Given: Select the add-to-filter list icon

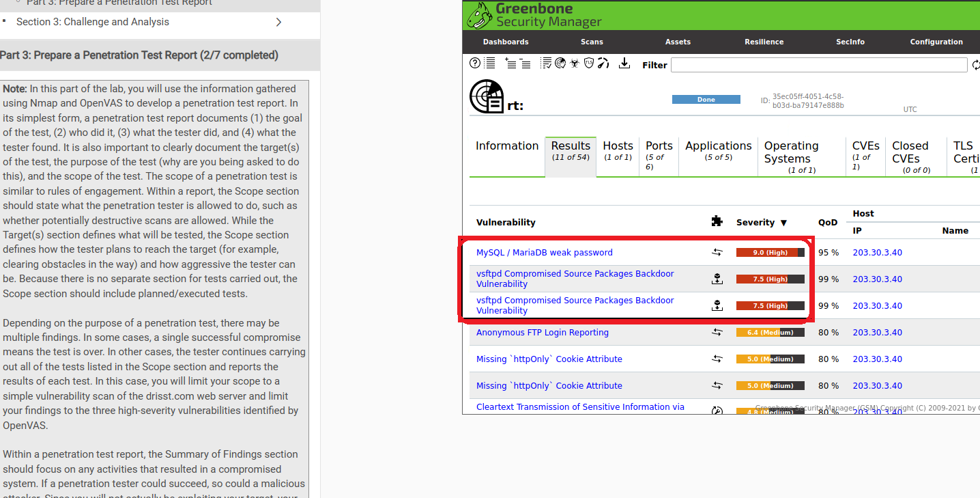Looking at the screenshot, I should (510, 63).
